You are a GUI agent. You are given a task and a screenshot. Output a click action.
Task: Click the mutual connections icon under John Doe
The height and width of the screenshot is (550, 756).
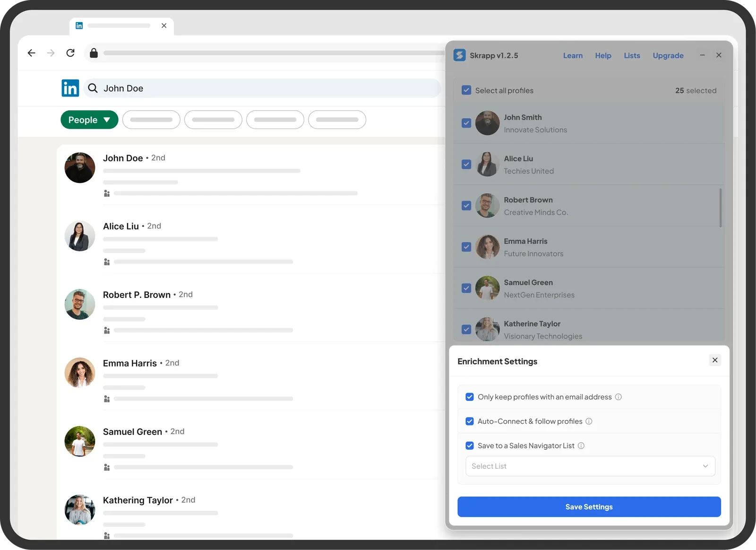tap(107, 193)
